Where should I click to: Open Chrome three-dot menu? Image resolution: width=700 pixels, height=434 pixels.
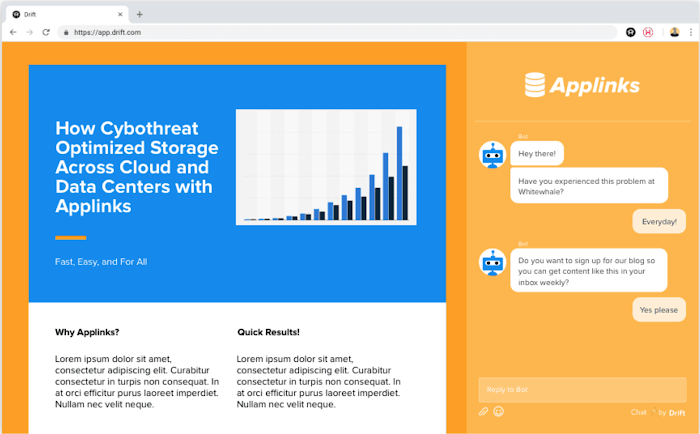(691, 32)
